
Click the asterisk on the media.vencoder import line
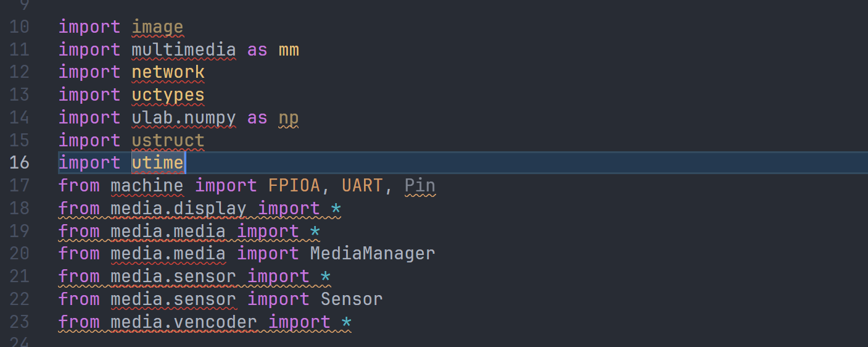tap(346, 322)
